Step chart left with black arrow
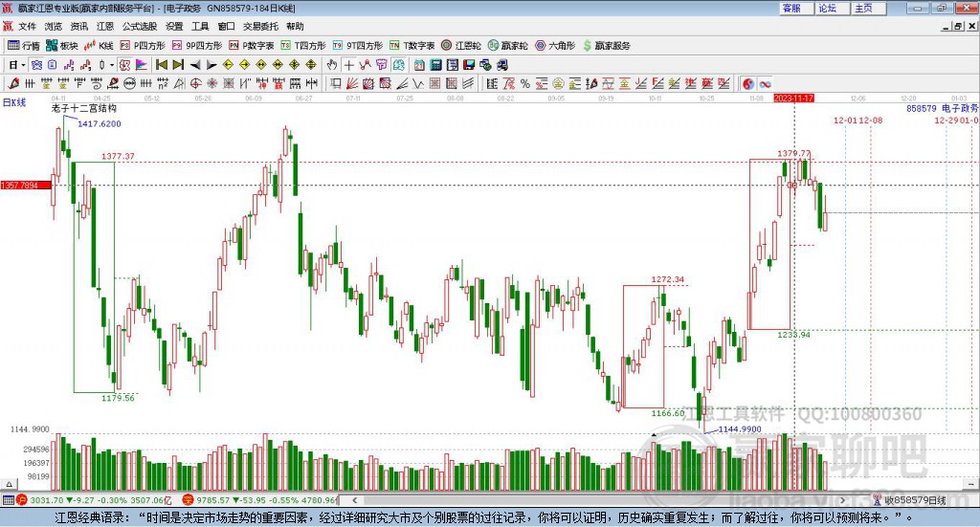This screenshot has width=980, height=527. point(195,64)
